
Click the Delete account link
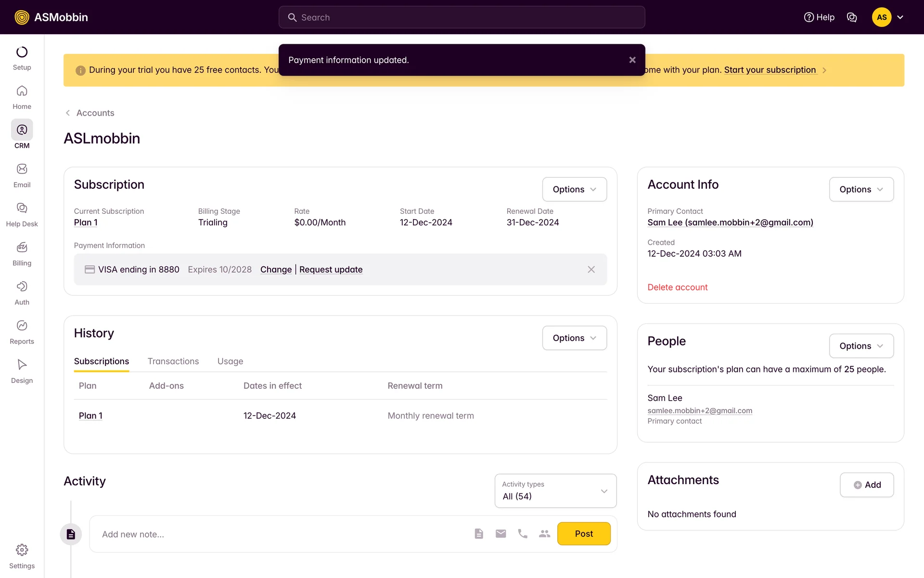coord(677,287)
